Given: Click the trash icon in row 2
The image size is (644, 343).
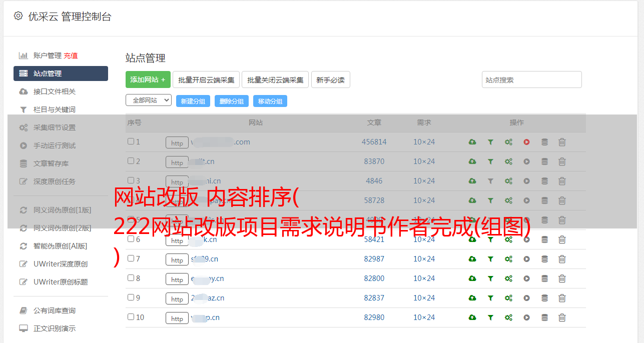Looking at the screenshot, I should (x=562, y=161).
